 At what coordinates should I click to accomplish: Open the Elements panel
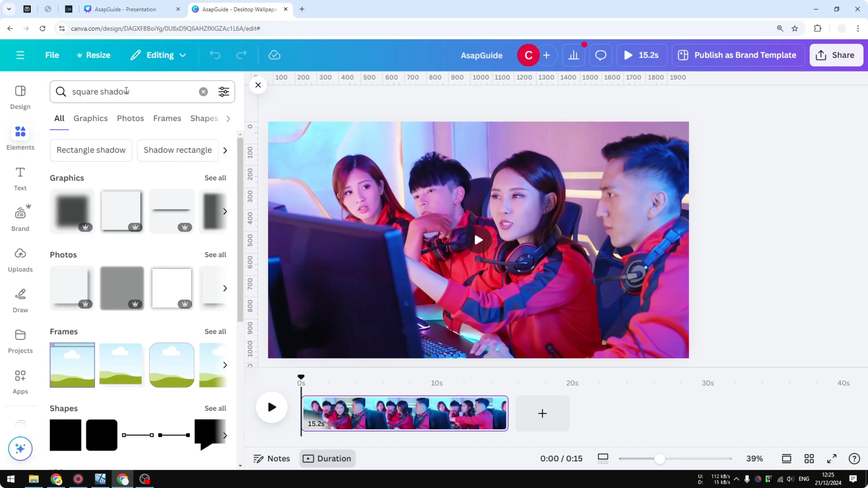[20, 137]
